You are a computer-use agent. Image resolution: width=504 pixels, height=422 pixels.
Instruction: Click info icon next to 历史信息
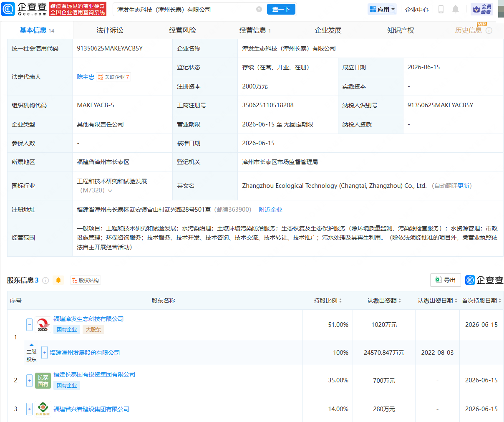point(489,30)
